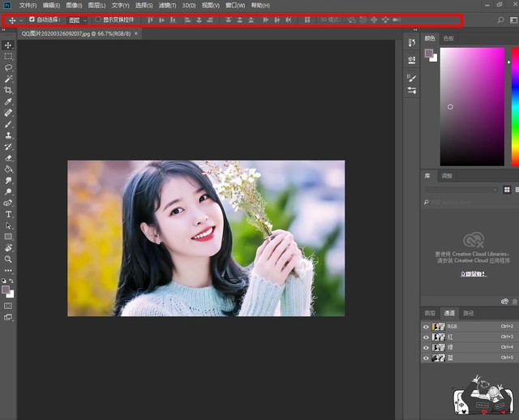Open the search icon in the options bar
Image resolution: width=519 pixels, height=420 pixels.
coord(500,19)
